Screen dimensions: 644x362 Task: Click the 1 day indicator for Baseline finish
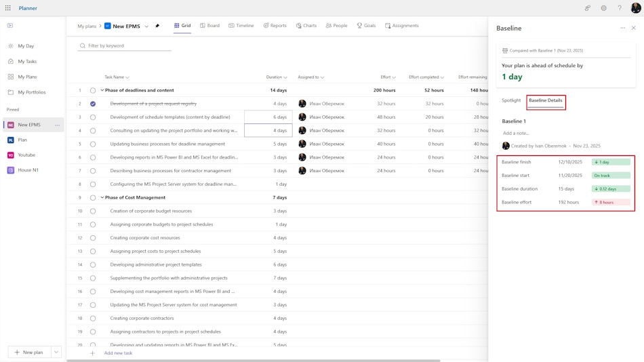coord(611,162)
